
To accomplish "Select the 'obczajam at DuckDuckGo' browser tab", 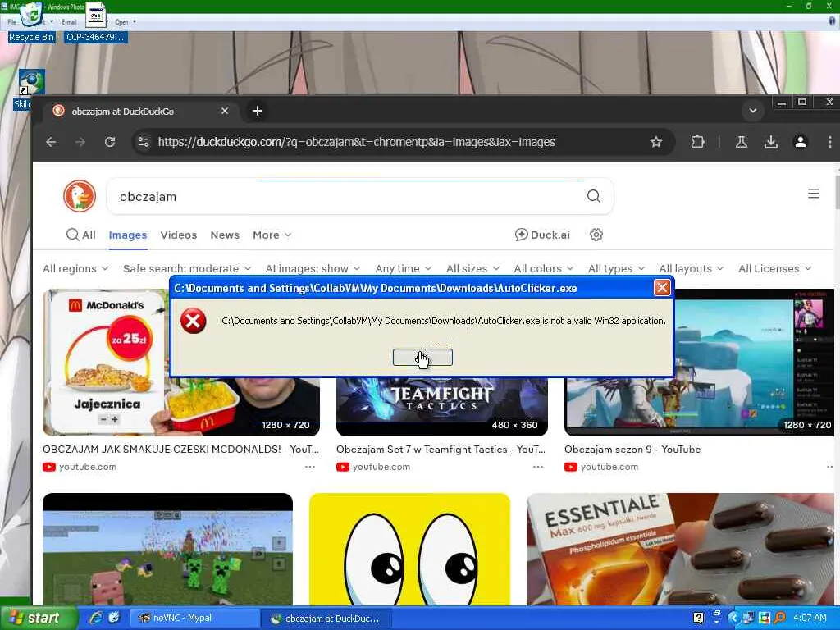I will pos(139,111).
